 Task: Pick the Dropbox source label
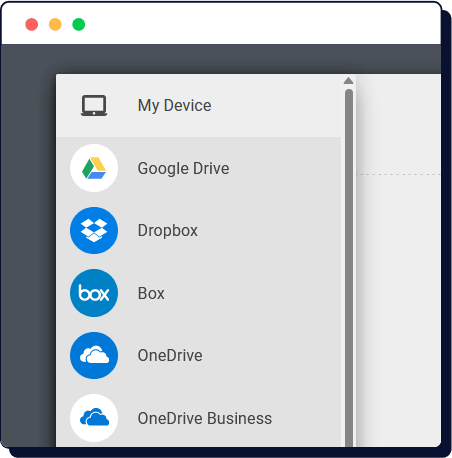tap(168, 231)
